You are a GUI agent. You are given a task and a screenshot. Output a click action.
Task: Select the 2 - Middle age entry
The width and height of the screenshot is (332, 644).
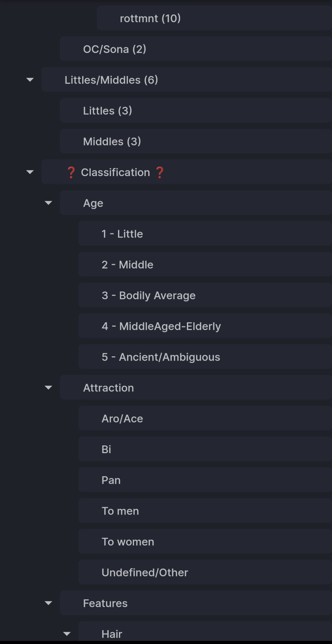pyautogui.click(x=205, y=265)
